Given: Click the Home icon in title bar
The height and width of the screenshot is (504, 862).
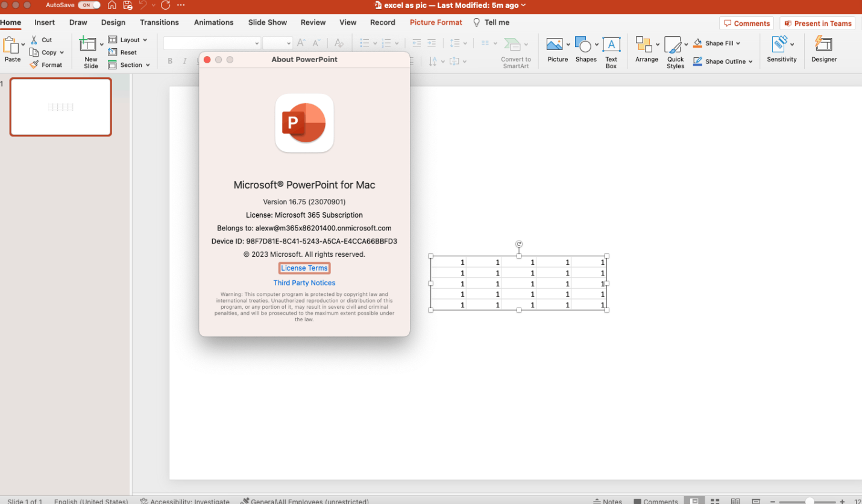Looking at the screenshot, I should 112,5.
